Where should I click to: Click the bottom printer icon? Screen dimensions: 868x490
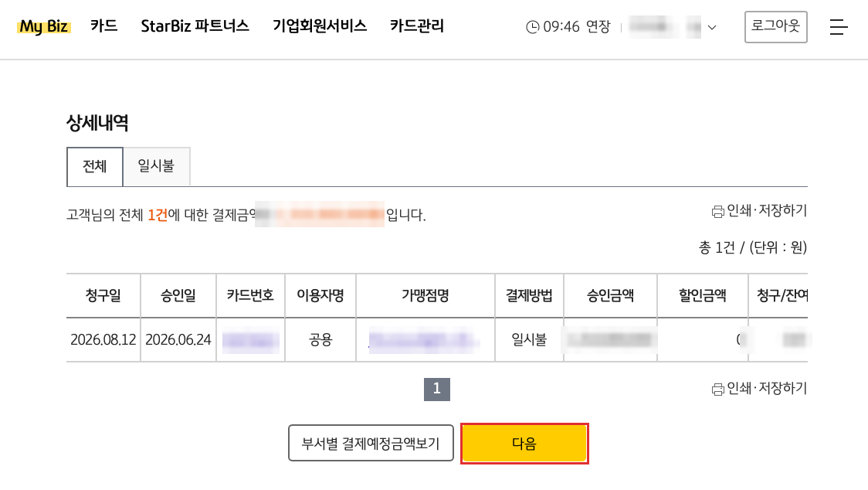point(717,389)
